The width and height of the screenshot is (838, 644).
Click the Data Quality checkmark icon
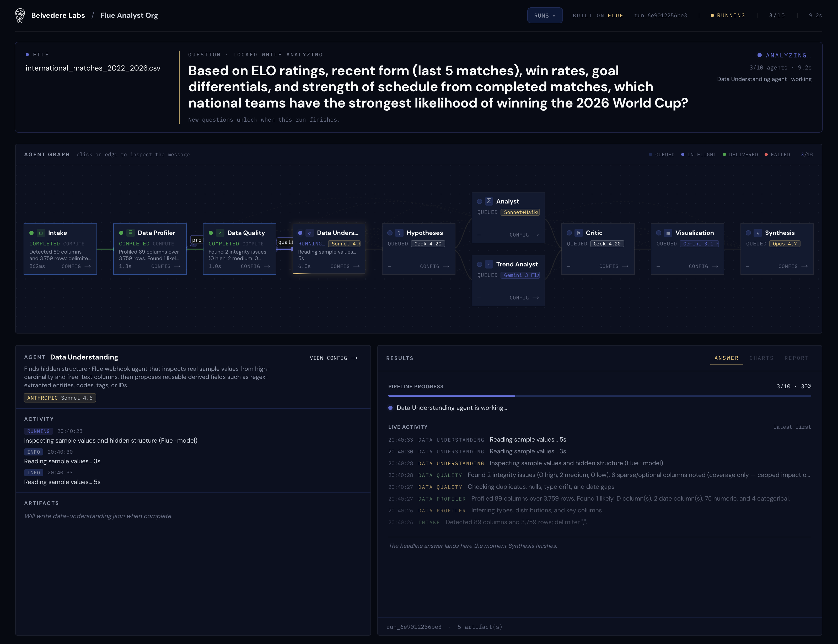[x=220, y=233]
